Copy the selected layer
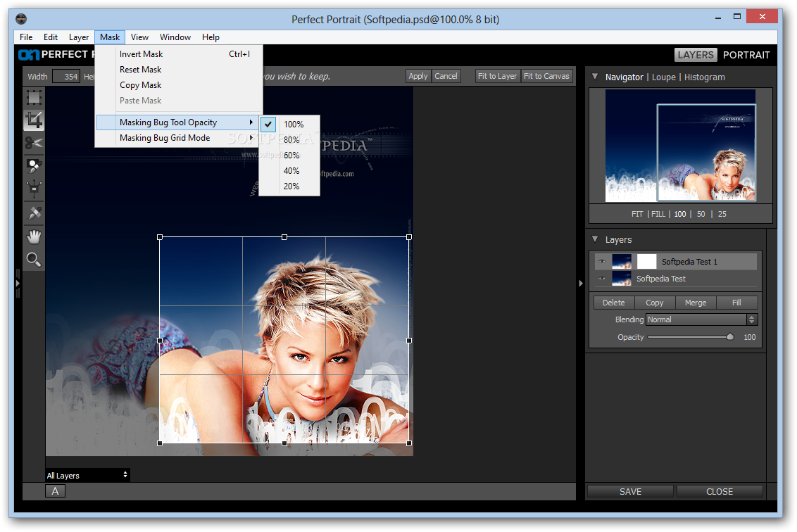The height and width of the screenshot is (532, 797). 655,303
